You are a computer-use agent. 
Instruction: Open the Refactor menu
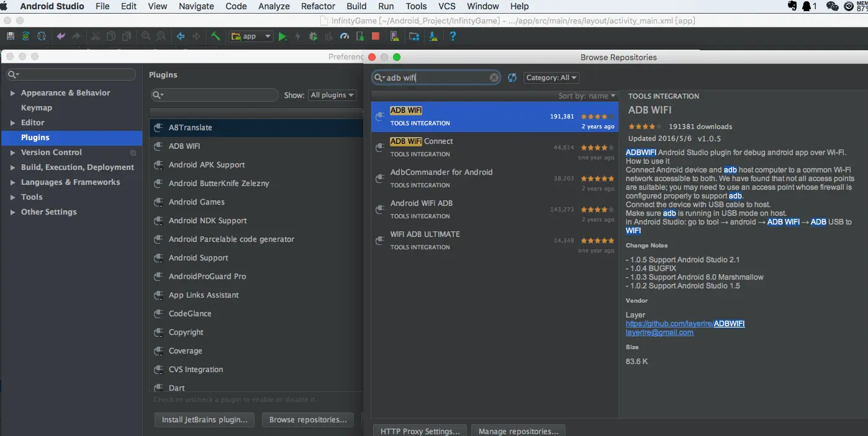pyautogui.click(x=318, y=6)
